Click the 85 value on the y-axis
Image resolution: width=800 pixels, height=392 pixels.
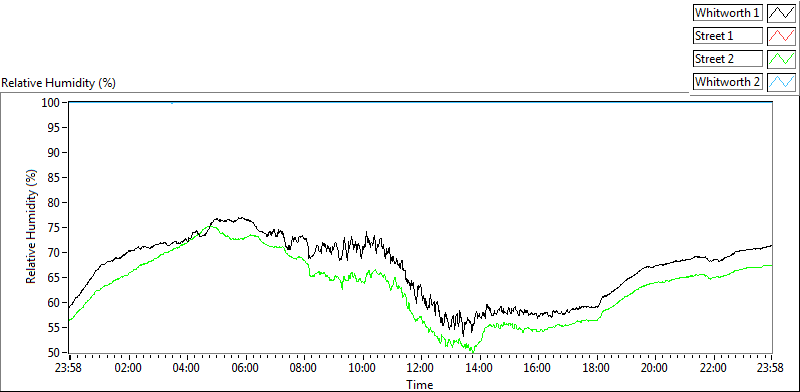coord(55,178)
